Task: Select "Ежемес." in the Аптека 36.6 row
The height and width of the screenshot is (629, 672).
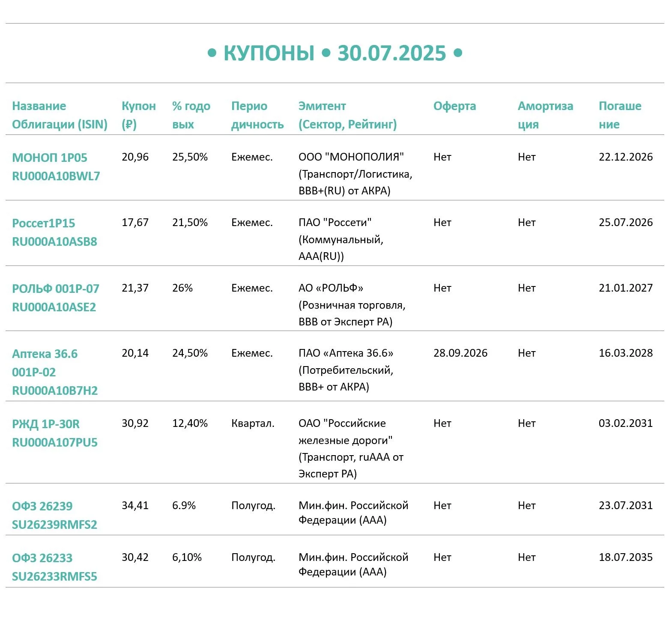Action: point(252,353)
